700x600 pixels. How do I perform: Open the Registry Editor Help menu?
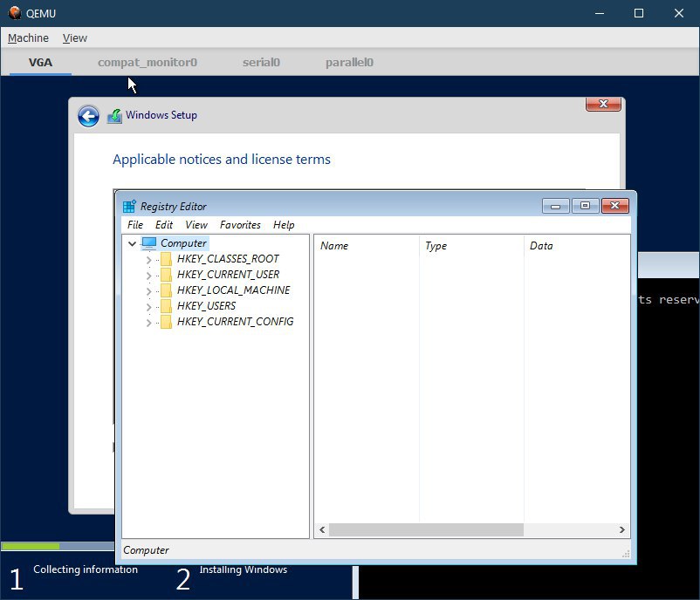point(284,225)
